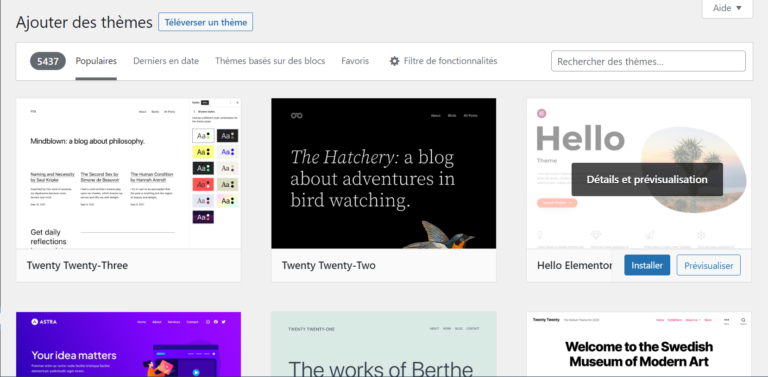Select the Hello Elementor theme name
The height and width of the screenshot is (377, 768).
click(575, 265)
